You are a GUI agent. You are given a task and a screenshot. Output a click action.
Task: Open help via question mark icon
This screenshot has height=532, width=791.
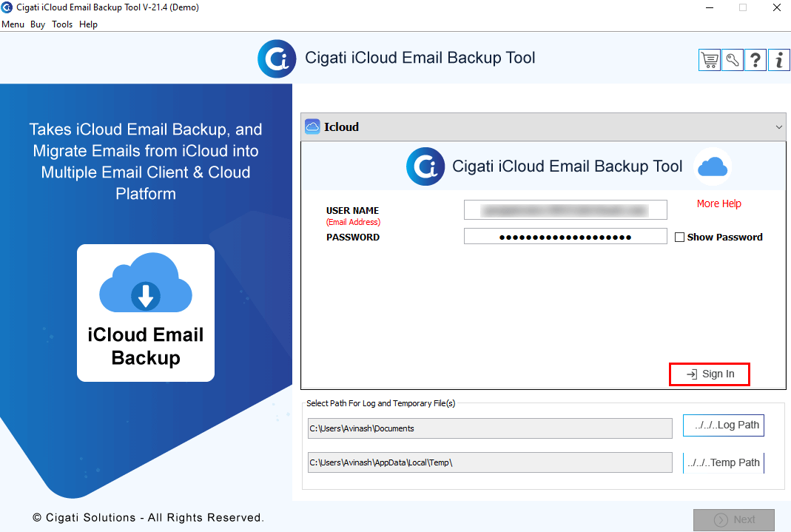(755, 60)
